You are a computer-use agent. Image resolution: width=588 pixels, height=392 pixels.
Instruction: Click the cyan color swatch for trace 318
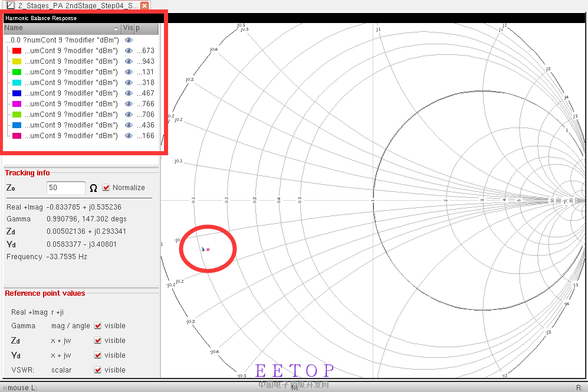pyautogui.click(x=17, y=83)
